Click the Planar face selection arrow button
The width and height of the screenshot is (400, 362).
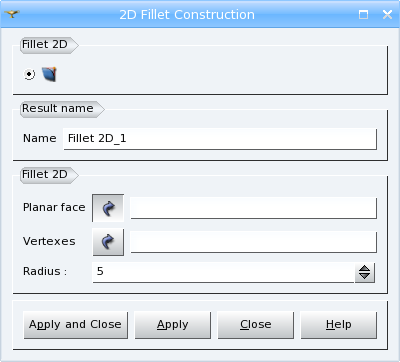108,208
